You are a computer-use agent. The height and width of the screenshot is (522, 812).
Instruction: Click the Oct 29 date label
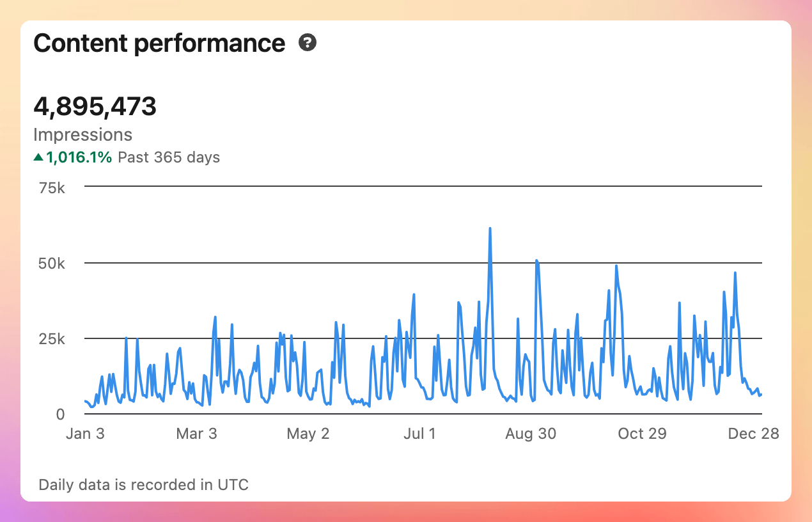pyautogui.click(x=642, y=433)
